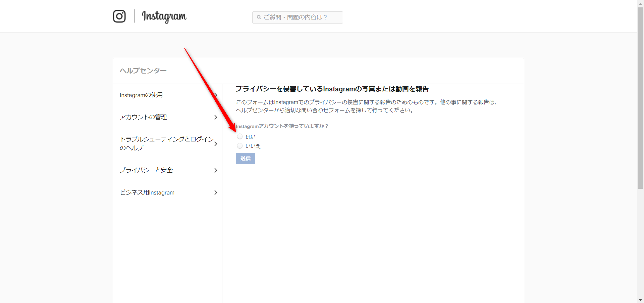Screen dimensions: 644x303
Task: Open the Instagramの使用 menu item
Action: (x=168, y=95)
